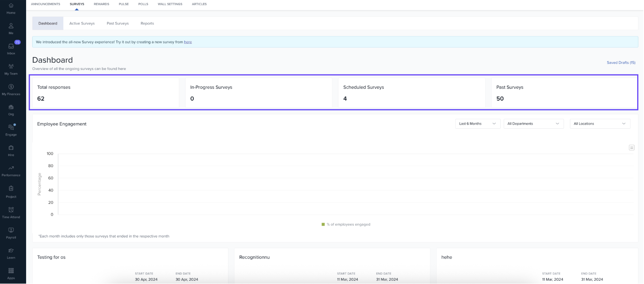Expand the All Locations filter

pos(600,124)
